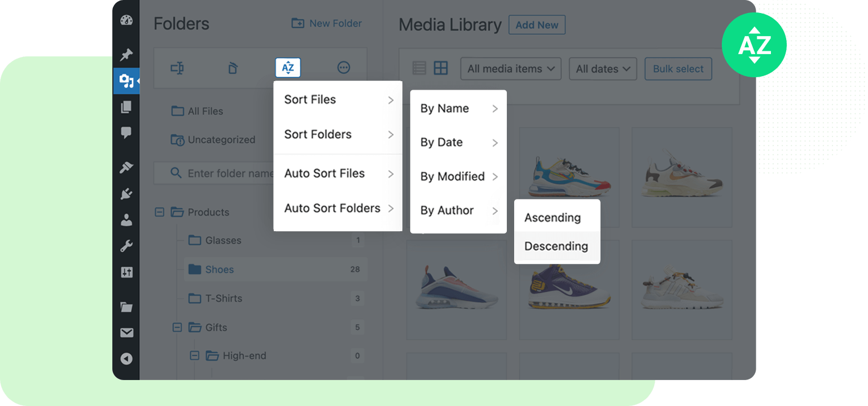Click the Add New button
Image resolution: width=868 pixels, height=406 pixels.
(537, 25)
